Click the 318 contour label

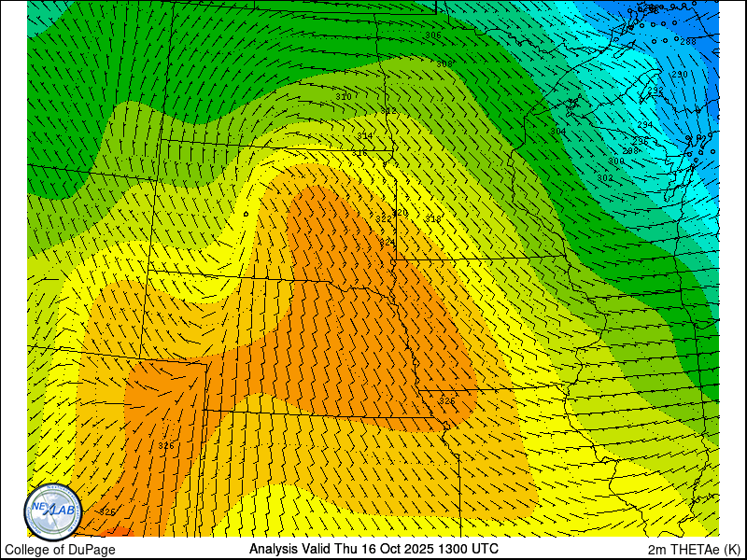pyautogui.click(x=433, y=219)
